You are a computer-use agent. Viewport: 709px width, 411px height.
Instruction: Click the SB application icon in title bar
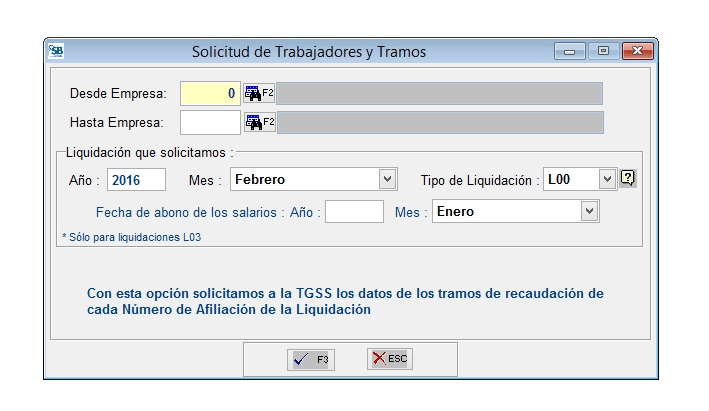[x=57, y=51]
